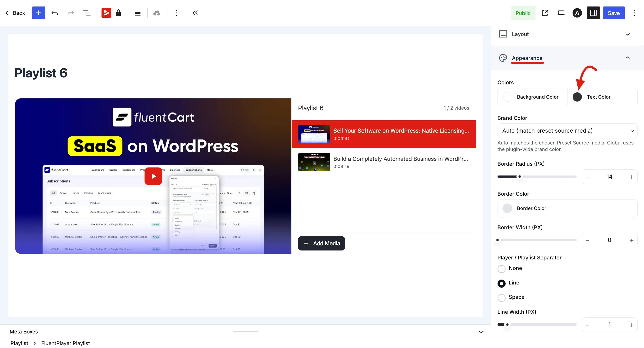Click the 1 / 2 videos counter
The image size is (644, 348).
point(456,108)
